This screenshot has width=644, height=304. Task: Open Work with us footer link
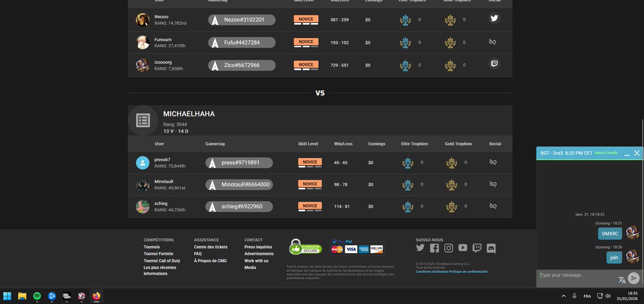click(x=257, y=261)
